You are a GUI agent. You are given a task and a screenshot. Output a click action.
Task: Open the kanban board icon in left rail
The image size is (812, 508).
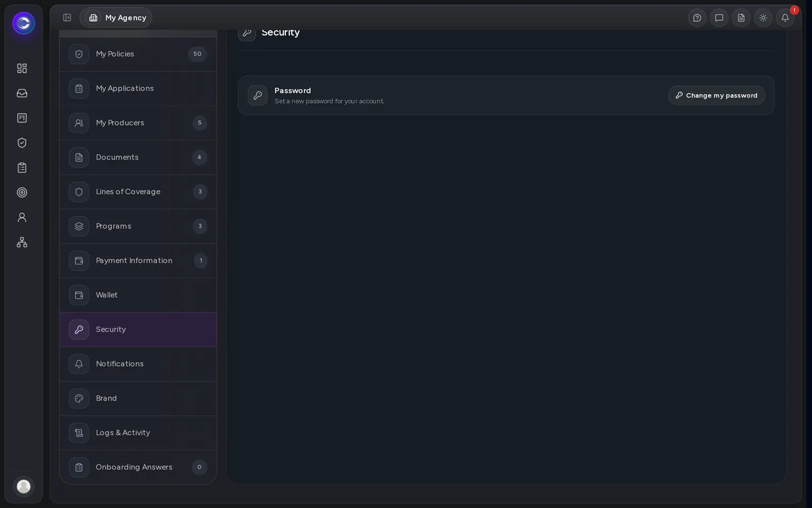22,118
